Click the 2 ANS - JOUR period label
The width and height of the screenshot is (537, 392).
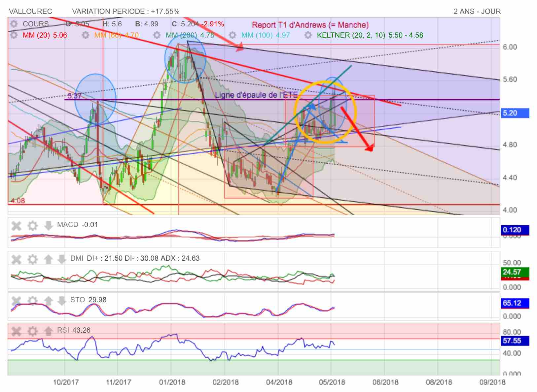(477, 12)
